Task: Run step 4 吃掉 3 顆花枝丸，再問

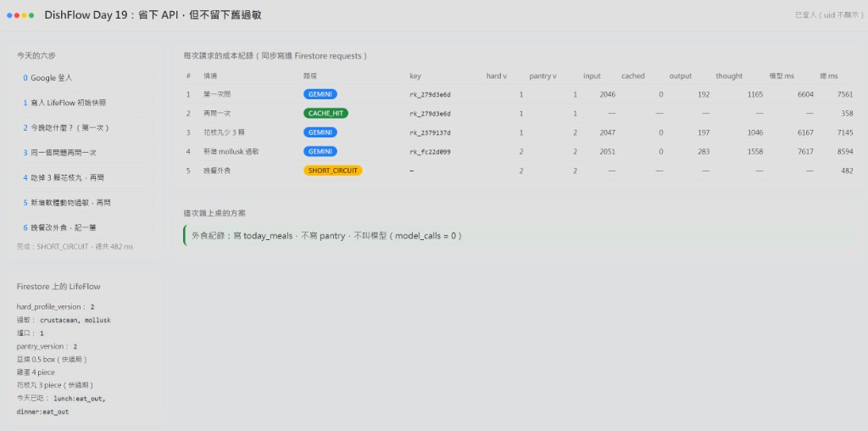Action: 85,178
